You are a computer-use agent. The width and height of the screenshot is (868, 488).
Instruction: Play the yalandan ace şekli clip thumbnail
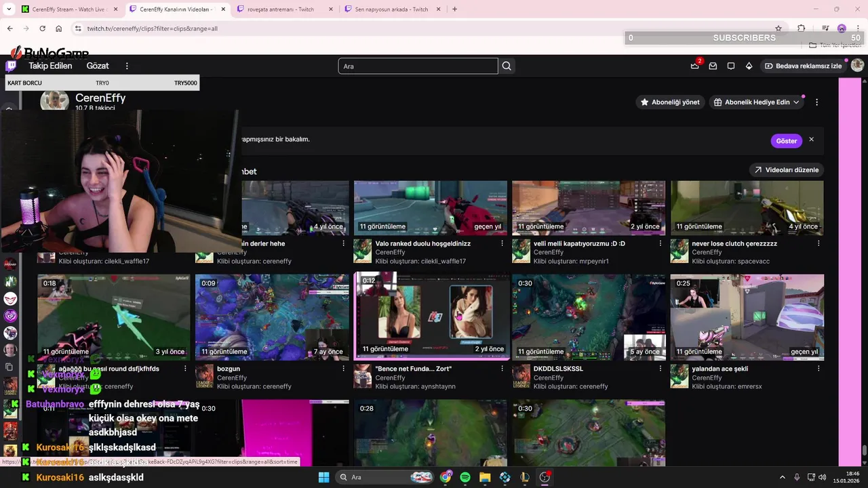point(747,317)
